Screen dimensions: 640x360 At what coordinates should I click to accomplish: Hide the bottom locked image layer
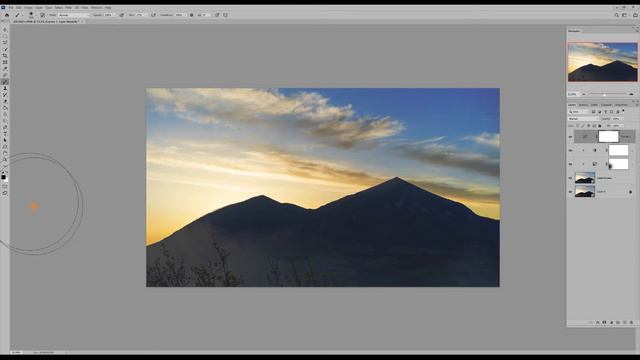pos(571,191)
